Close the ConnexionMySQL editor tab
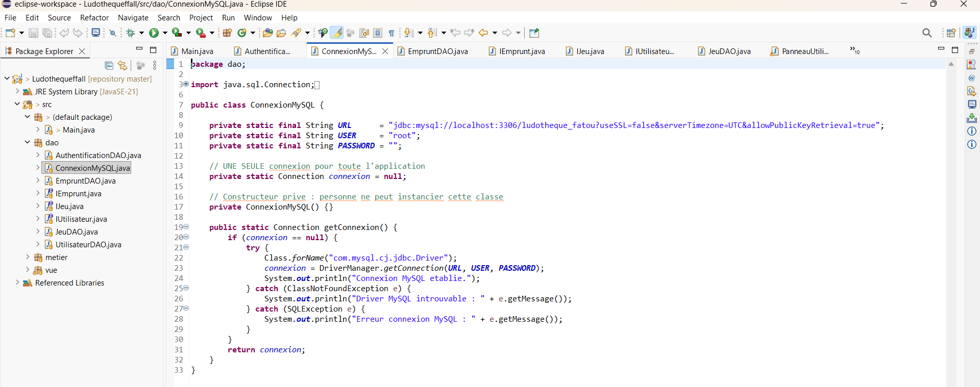Viewport: 980px width, 387px height. 385,51
